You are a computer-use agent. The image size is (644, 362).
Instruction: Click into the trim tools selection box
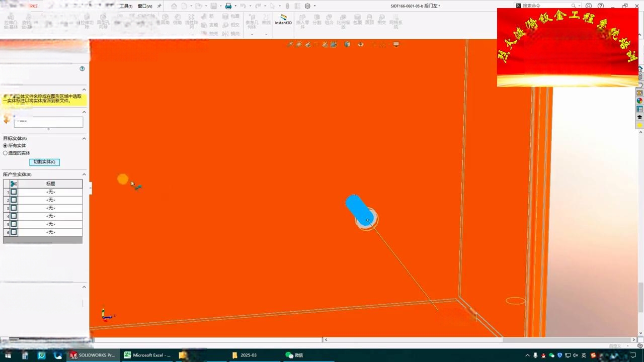coord(48,122)
